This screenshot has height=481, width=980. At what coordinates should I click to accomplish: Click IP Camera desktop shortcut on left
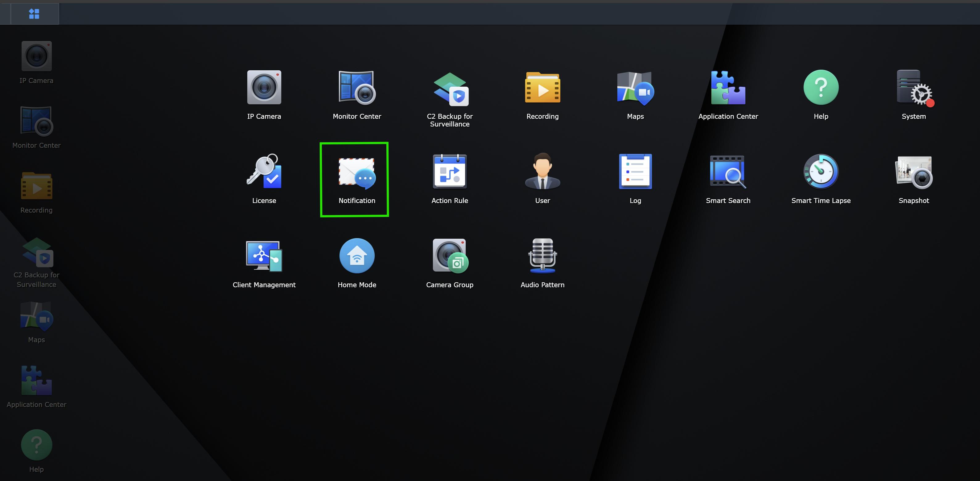[x=36, y=63]
